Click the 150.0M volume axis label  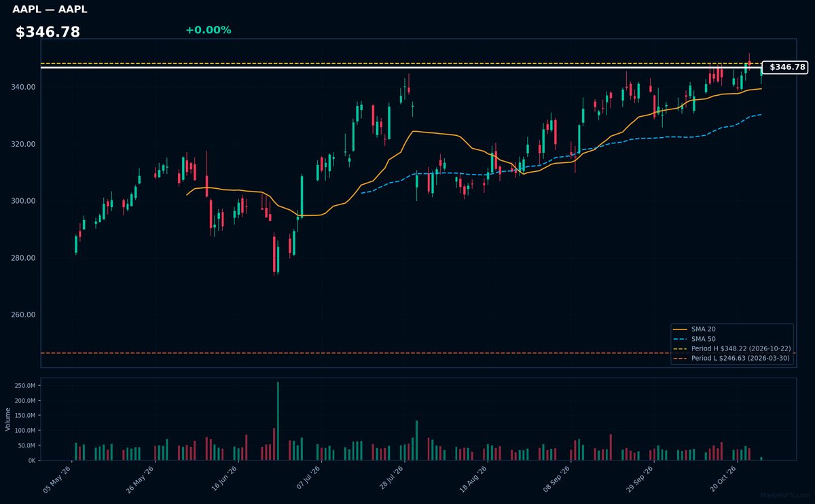(25, 416)
